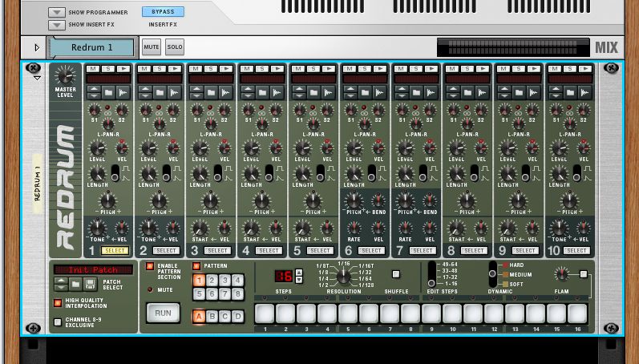Image resolution: width=639 pixels, height=364 pixels.
Task: Toggle decay/gate mode switch on channel 1
Action: click(x=115, y=173)
